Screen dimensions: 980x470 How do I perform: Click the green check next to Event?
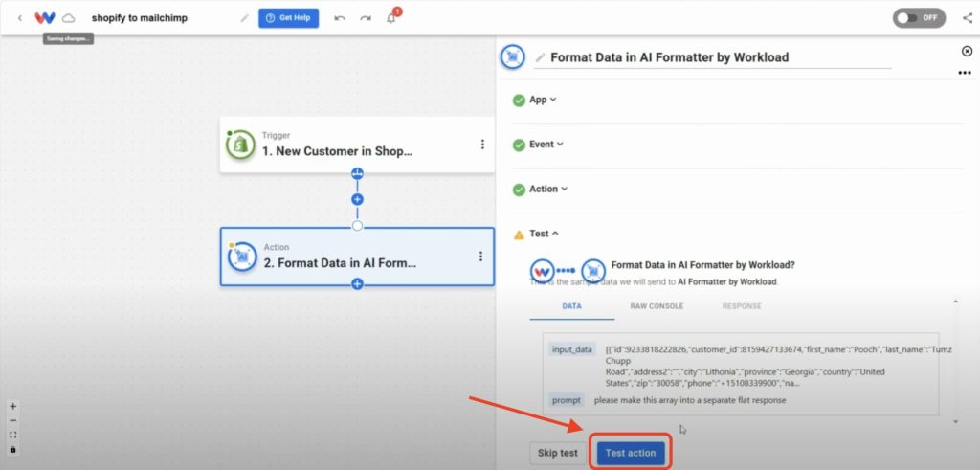[519, 145]
